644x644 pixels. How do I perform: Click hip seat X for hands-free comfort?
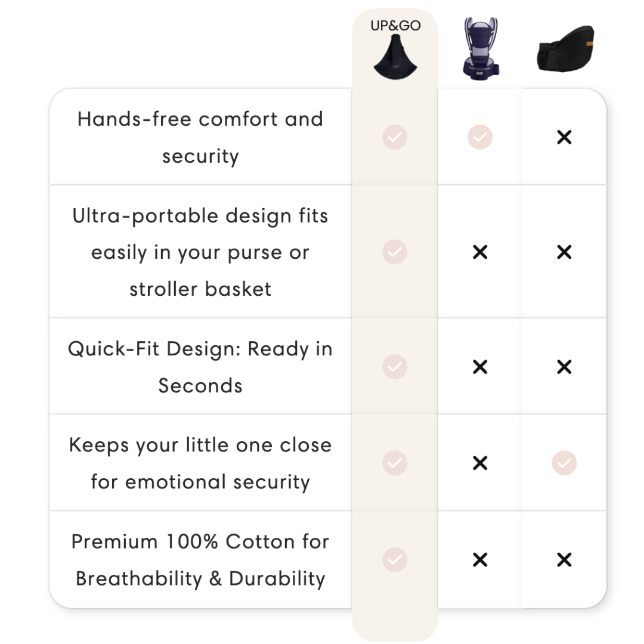(564, 138)
